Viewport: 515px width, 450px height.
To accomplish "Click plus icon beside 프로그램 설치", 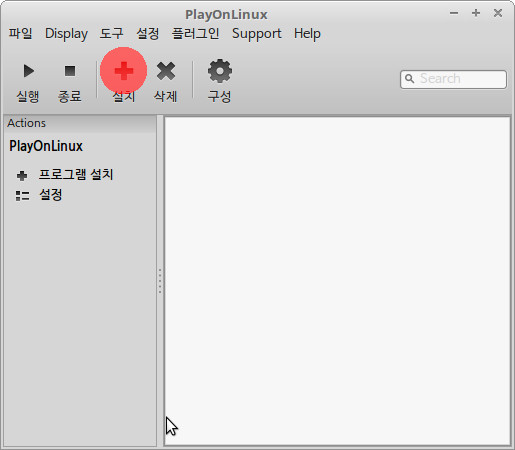I will [22, 175].
